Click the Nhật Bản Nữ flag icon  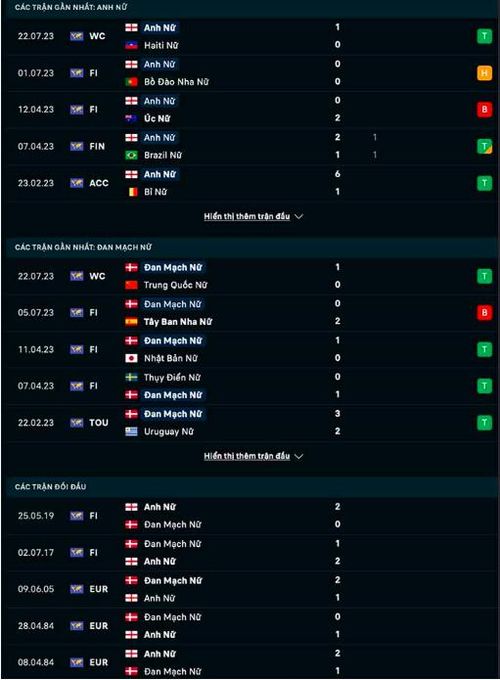click(x=131, y=358)
